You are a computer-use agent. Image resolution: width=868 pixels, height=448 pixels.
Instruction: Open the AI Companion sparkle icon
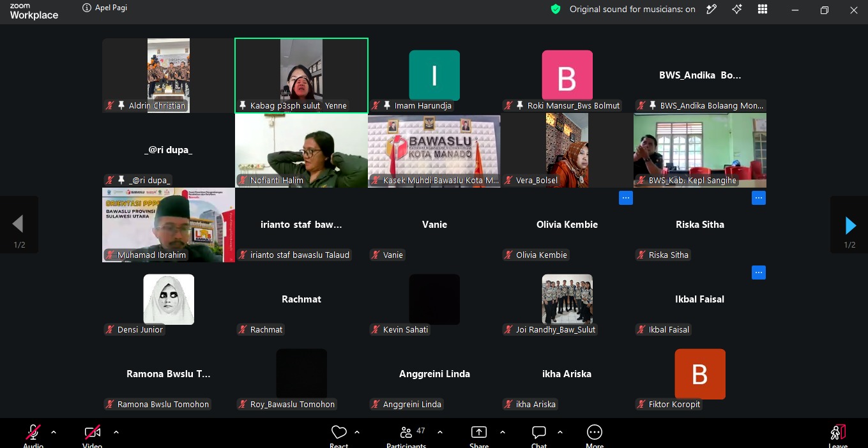pyautogui.click(x=737, y=9)
